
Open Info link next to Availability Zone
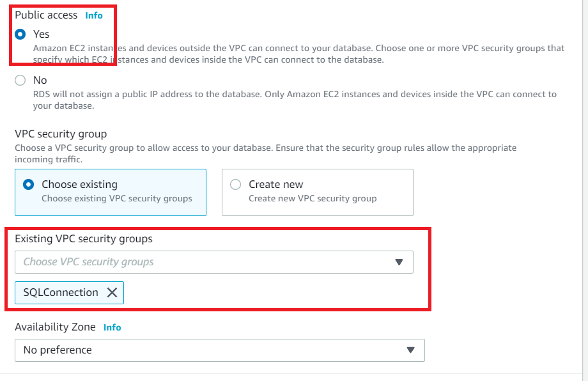point(112,327)
